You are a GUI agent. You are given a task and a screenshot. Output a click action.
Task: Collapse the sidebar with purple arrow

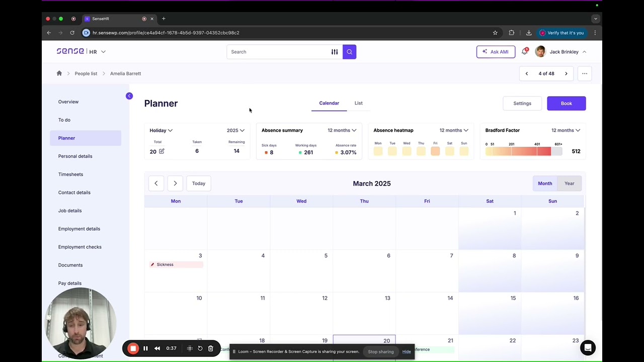[x=129, y=96]
